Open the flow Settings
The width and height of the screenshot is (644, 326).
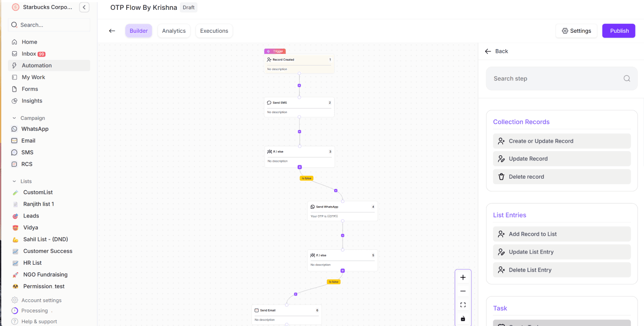pyautogui.click(x=576, y=31)
